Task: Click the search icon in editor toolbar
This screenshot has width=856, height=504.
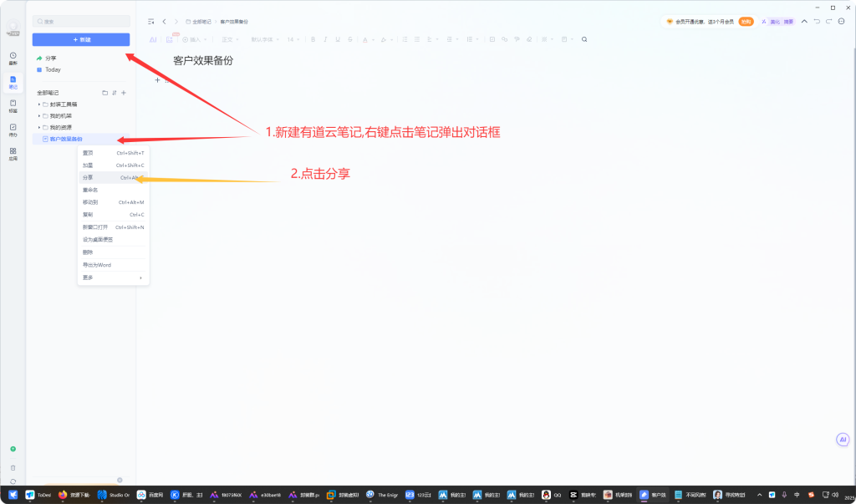Action: (x=584, y=39)
